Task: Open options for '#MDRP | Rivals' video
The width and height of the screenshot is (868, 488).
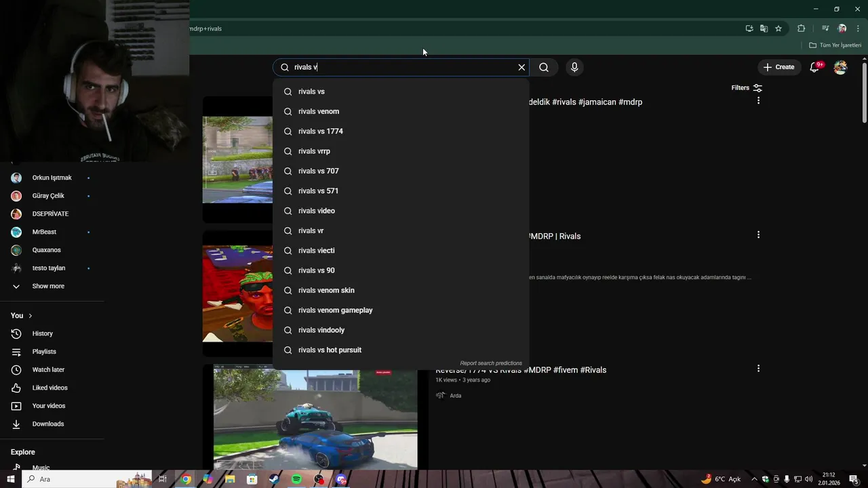Action: tap(758, 235)
